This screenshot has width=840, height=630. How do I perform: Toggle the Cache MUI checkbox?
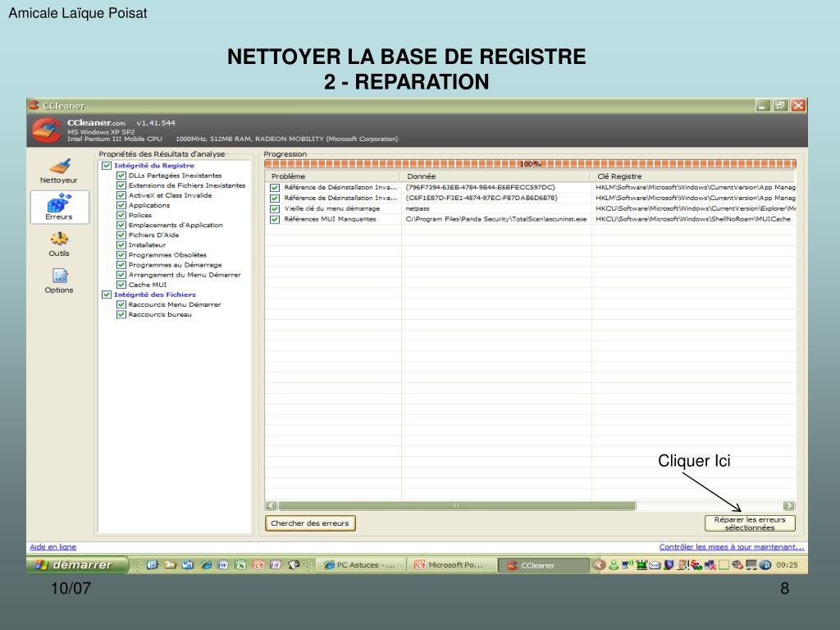click(121, 285)
